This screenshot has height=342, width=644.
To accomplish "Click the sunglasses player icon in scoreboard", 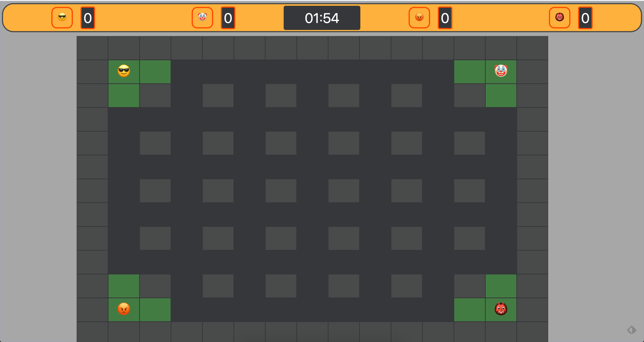I will (x=62, y=18).
